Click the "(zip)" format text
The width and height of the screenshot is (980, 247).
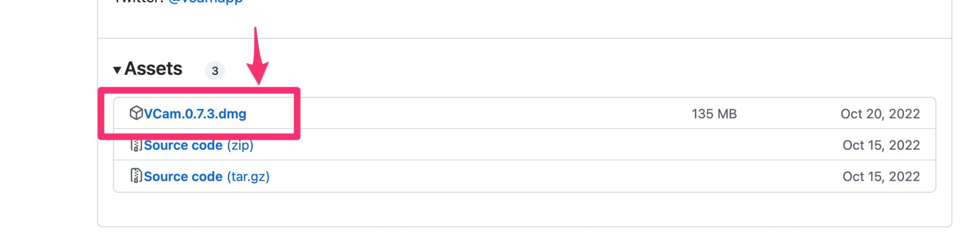click(240, 146)
